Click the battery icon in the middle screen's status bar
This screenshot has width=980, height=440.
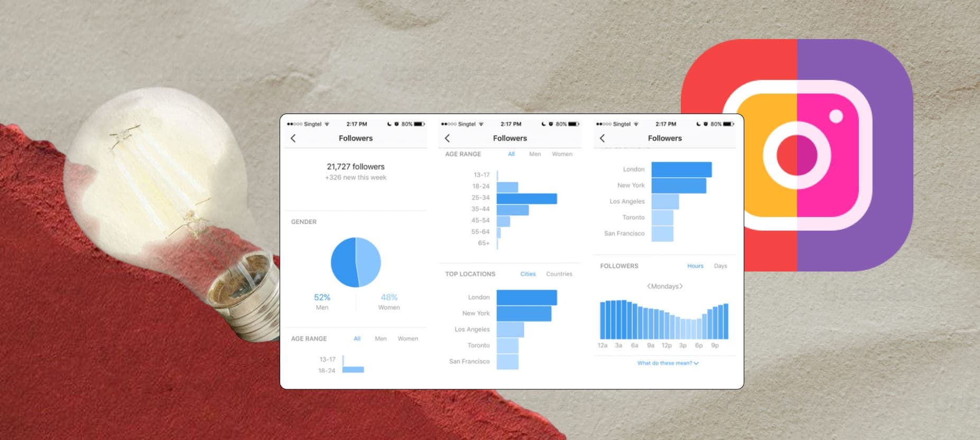(x=574, y=124)
